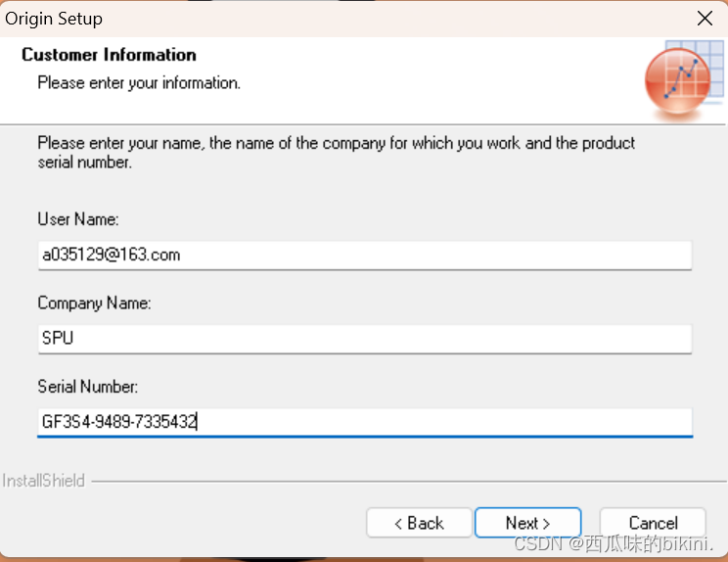This screenshot has width=728, height=562.
Task: Select the Company Name input containing SPU
Action: pyautogui.click(x=365, y=339)
